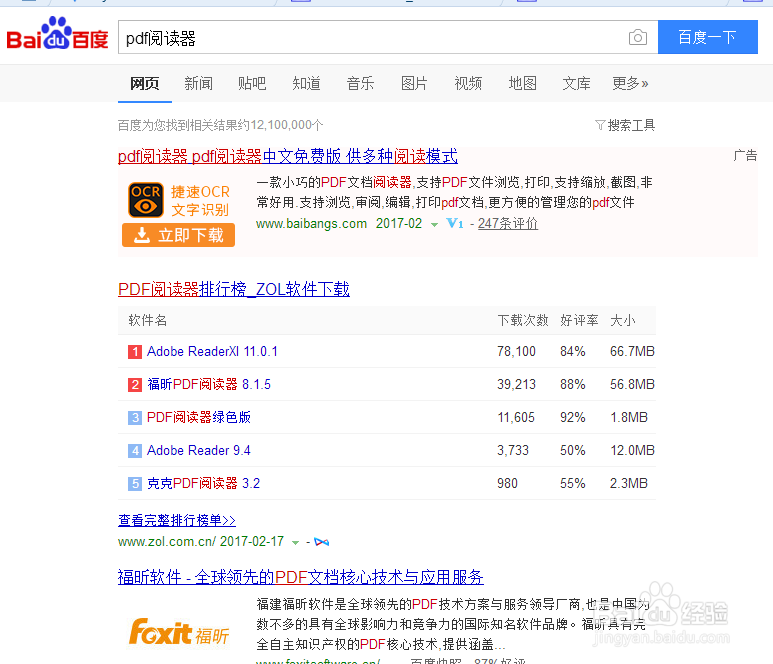Expand dropdown arrow next to zol.com.cn date
The image size is (773, 664).
(x=295, y=543)
